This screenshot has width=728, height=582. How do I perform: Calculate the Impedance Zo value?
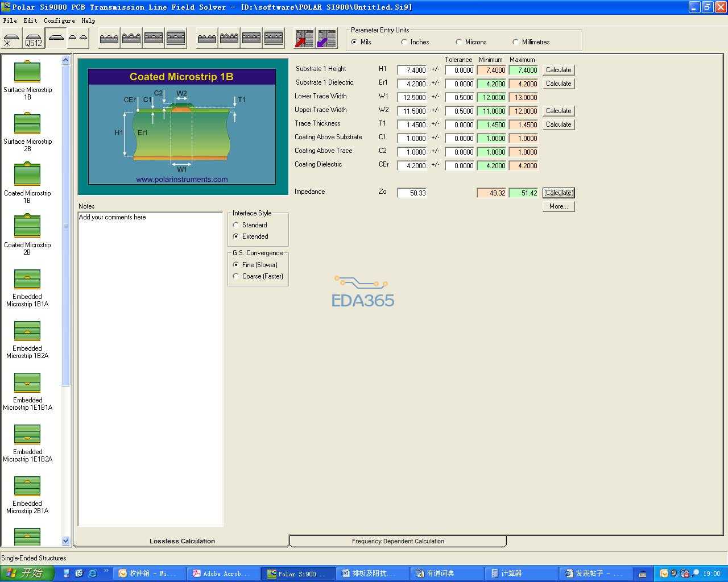559,193
